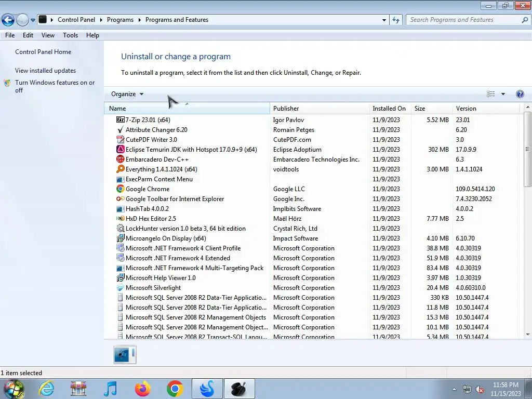Click the Embarcadero Dev-C++ icon
This screenshot has height=399, width=532.
click(x=120, y=159)
